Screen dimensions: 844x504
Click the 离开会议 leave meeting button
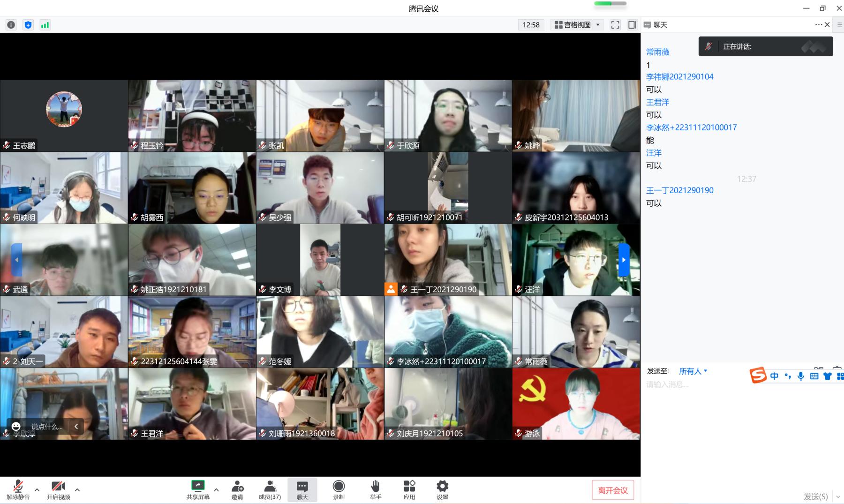click(613, 490)
